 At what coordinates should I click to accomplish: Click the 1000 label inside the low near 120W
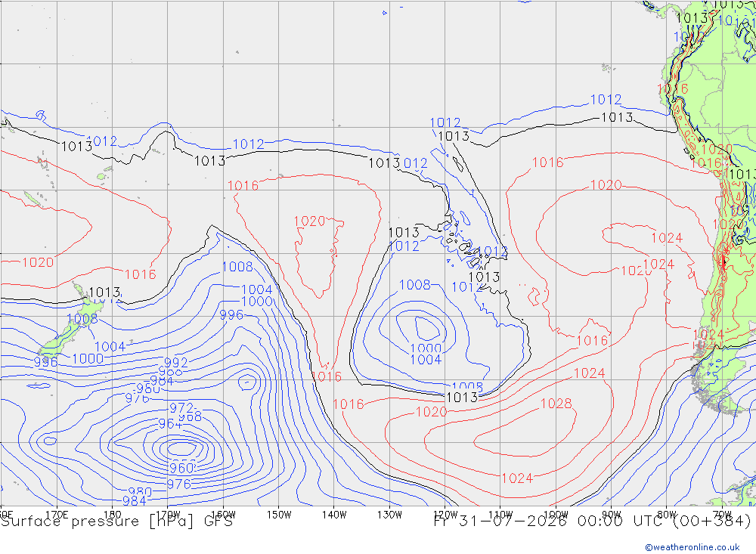[x=426, y=348]
